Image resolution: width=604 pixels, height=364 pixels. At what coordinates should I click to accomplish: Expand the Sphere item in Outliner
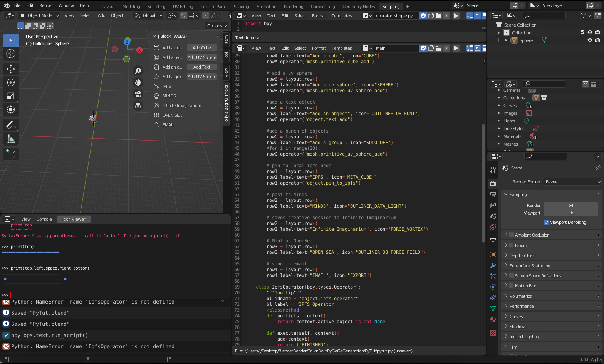(x=507, y=40)
